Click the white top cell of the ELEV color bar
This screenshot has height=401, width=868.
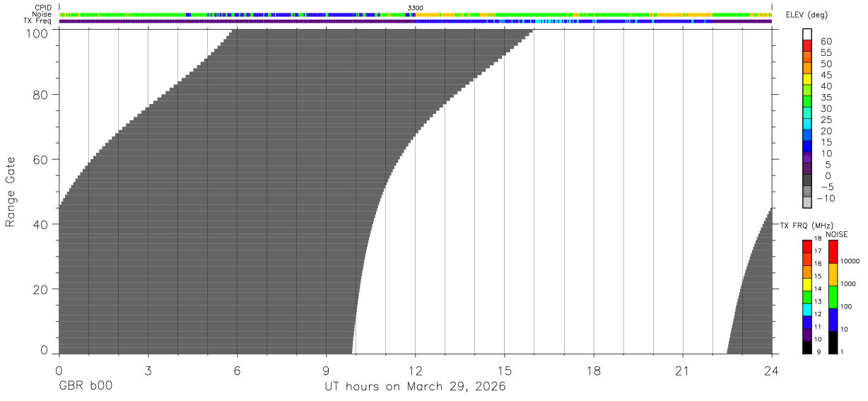point(807,34)
